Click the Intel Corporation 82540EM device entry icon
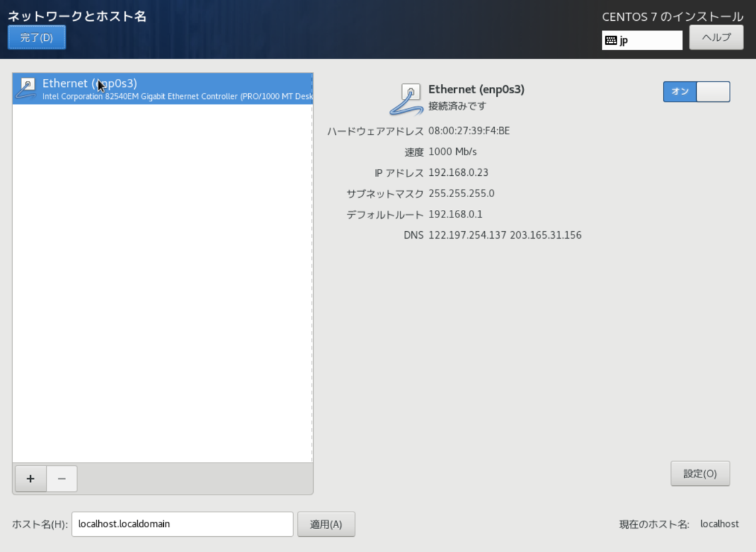 [25, 89]
